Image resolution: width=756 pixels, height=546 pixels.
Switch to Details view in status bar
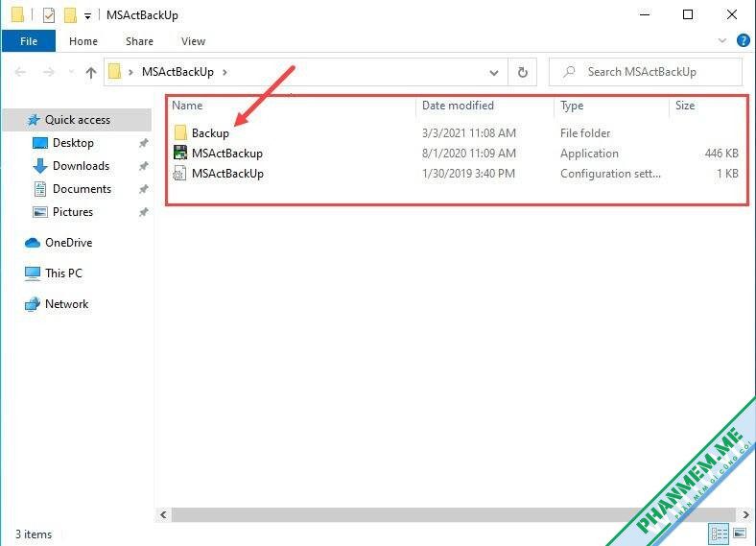tap(719, 534)
